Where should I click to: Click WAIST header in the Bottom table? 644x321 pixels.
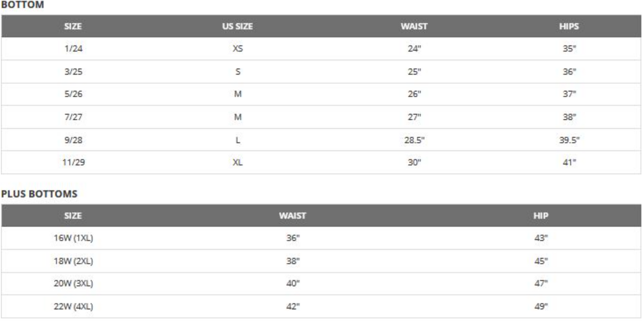414,26
